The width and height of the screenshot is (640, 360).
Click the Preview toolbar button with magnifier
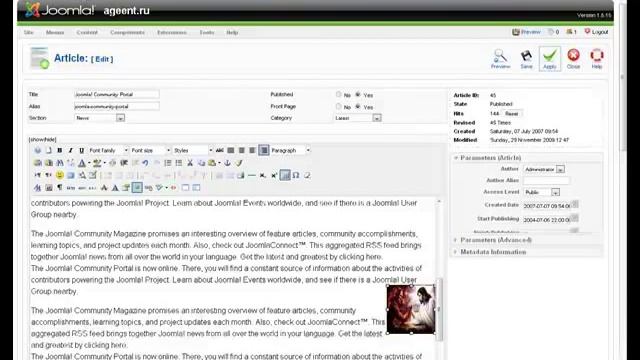tap(500, 59)
